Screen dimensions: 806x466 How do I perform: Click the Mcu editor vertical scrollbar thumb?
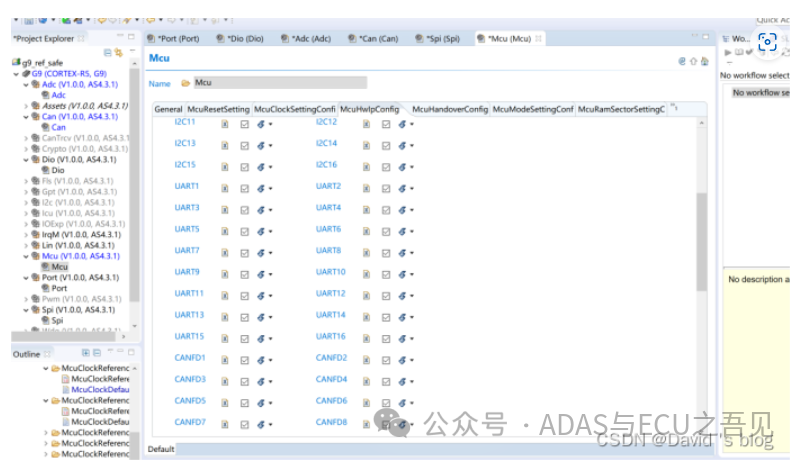click(701, 241)
